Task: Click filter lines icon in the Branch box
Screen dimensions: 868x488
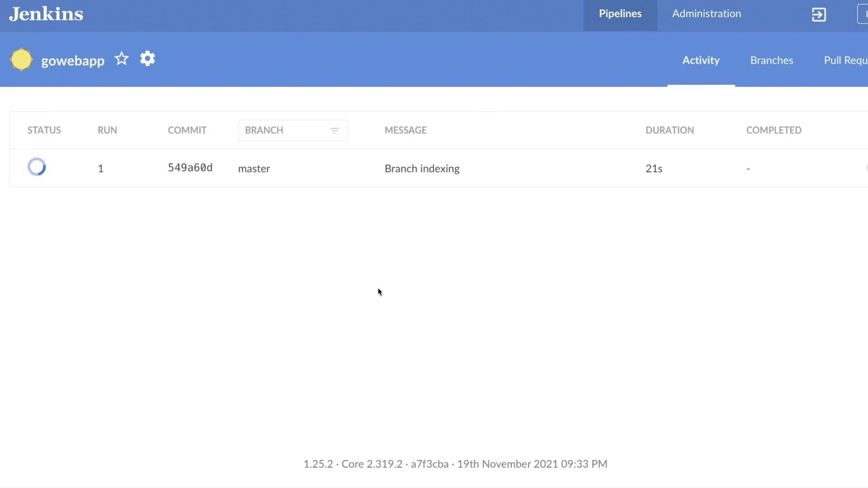Action: [x=335, y=131]
